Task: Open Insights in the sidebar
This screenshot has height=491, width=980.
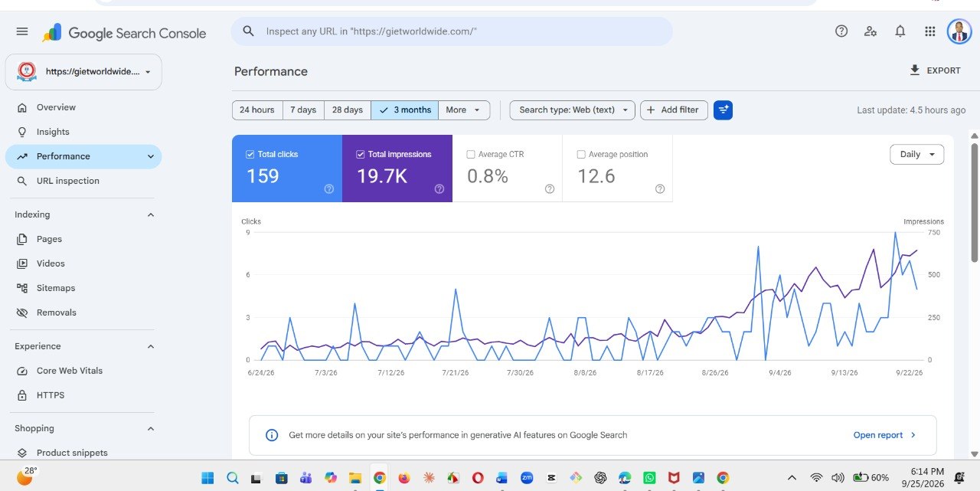Action: tap(83, 132)
